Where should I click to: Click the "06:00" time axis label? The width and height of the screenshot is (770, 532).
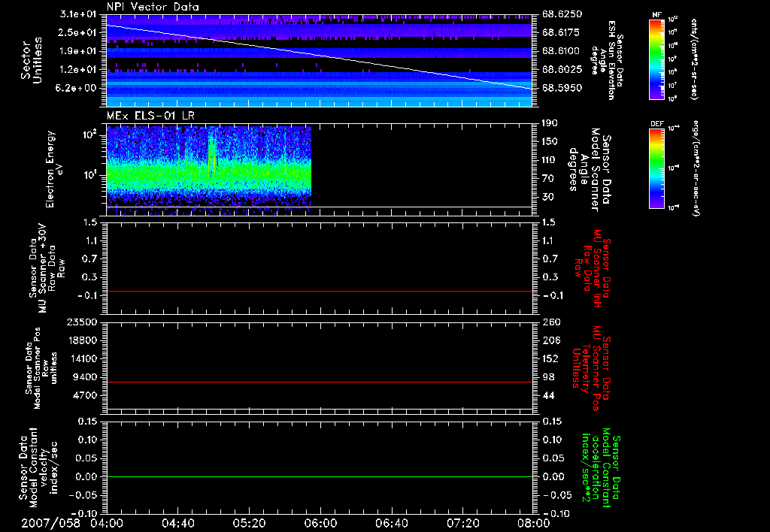320,523
